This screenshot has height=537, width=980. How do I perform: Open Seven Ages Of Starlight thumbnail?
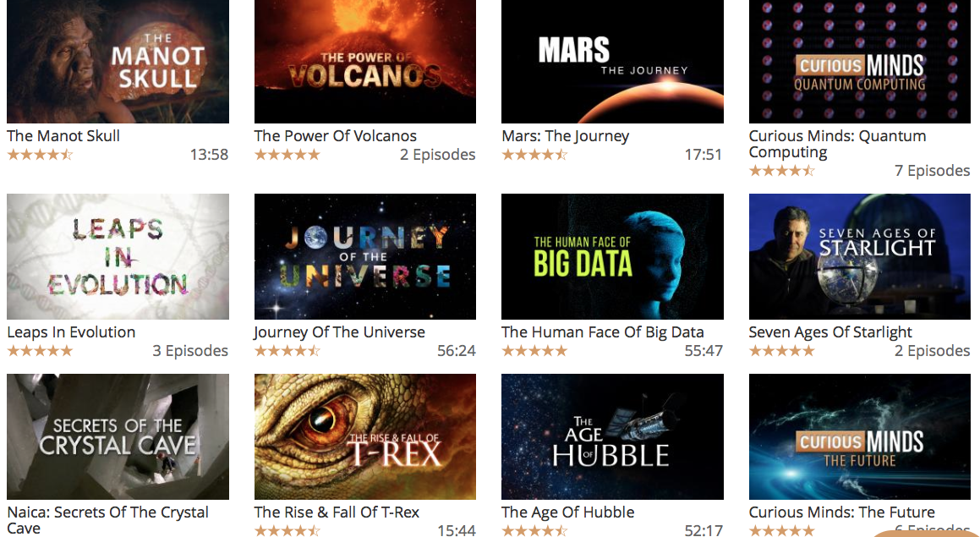[860, 256]
